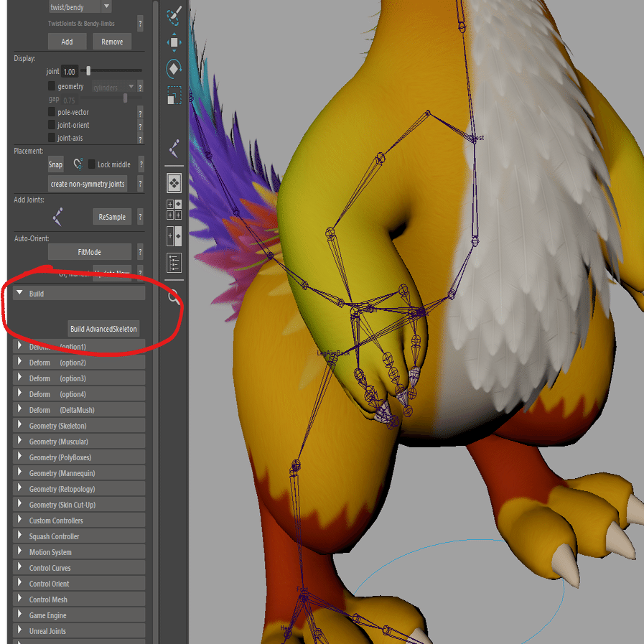Expand the Deform (DeltaMush) section
644x644 pixels.
point(79,409)
